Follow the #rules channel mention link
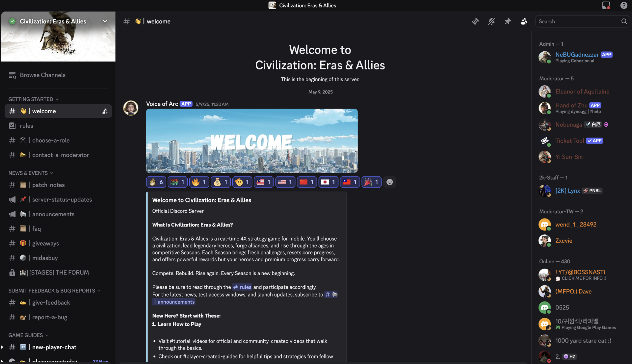The height and width of the screenshot is (364, 632). point(242,287)
